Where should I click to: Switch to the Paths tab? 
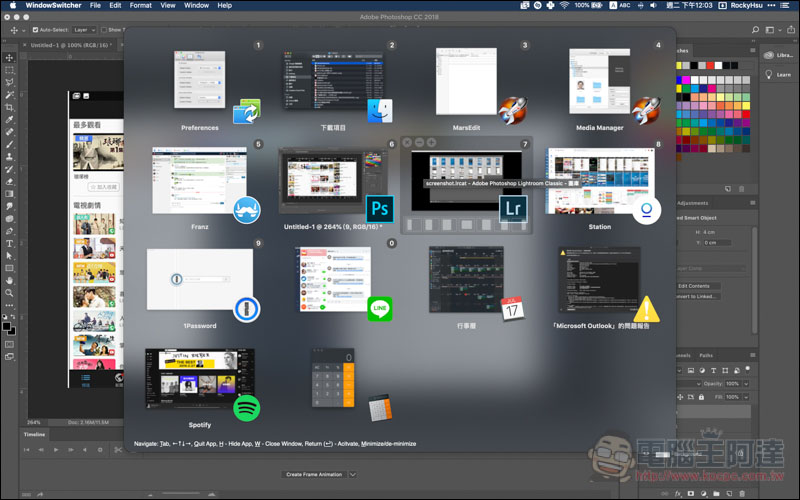(706, 355)
